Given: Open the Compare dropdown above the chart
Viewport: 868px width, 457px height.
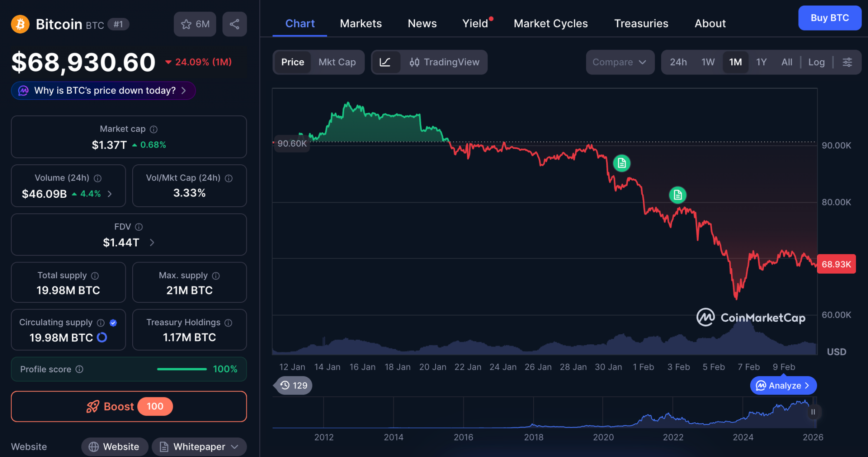Looking at the screenshot, I should coord(620,62).
